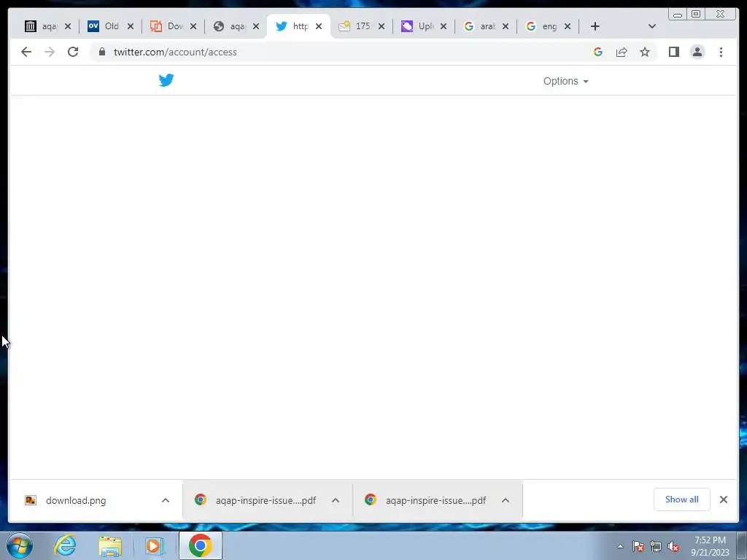Image resolution: width=747 pixels, height=560 pixels.
Task: Expand options for download.png download
Action: tap(166, 500)
